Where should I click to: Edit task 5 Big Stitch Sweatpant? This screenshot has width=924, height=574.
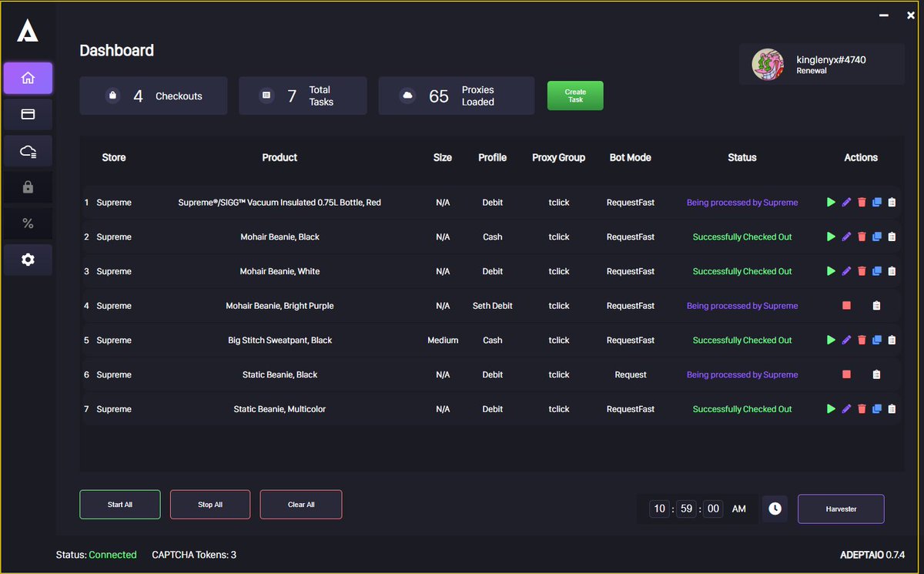(x=846, y=340)
